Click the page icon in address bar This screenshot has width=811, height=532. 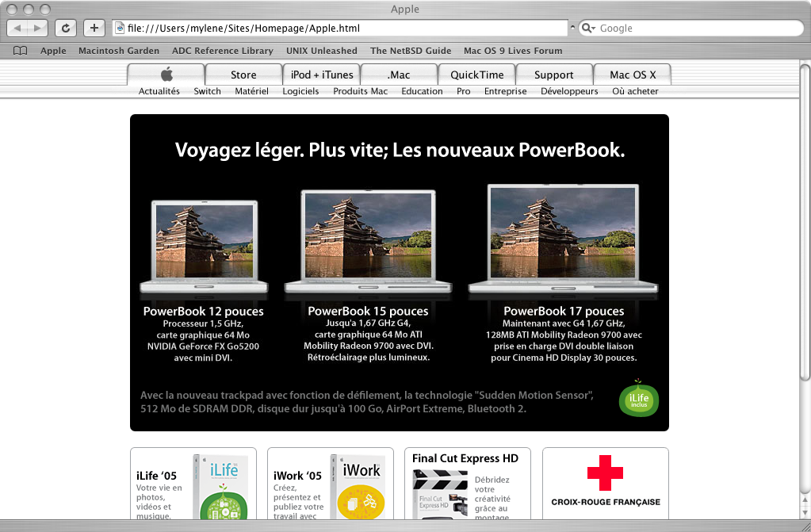click(x=120, y=28)
